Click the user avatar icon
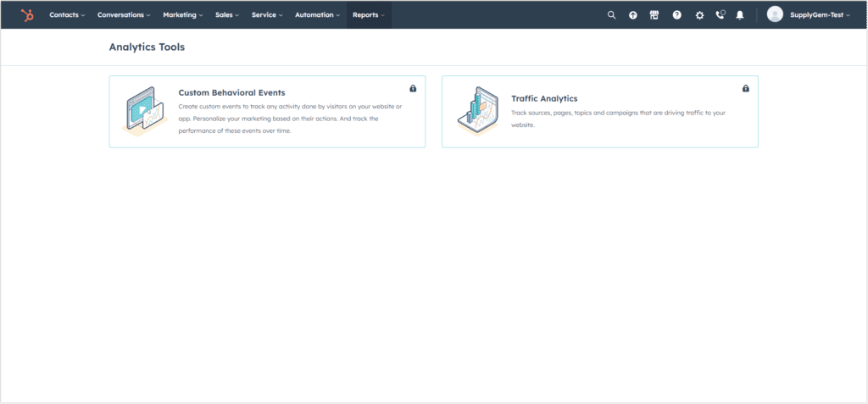 tap(775, 15)
